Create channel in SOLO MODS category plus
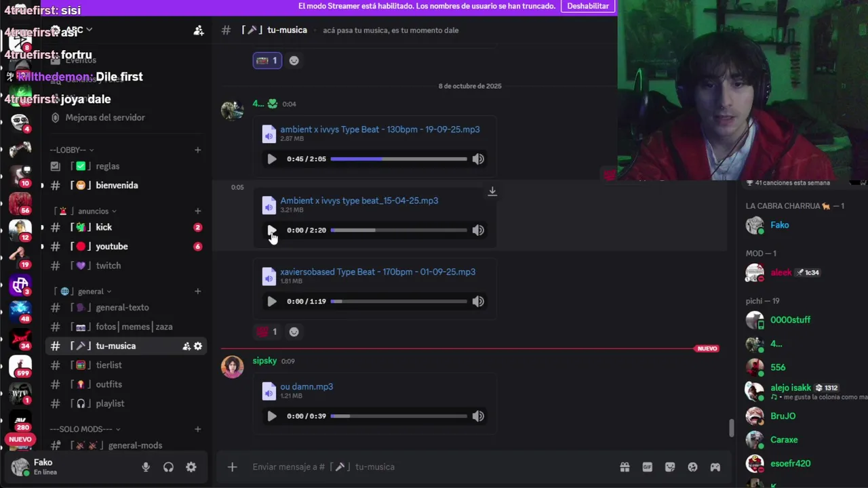 (197, 429)
